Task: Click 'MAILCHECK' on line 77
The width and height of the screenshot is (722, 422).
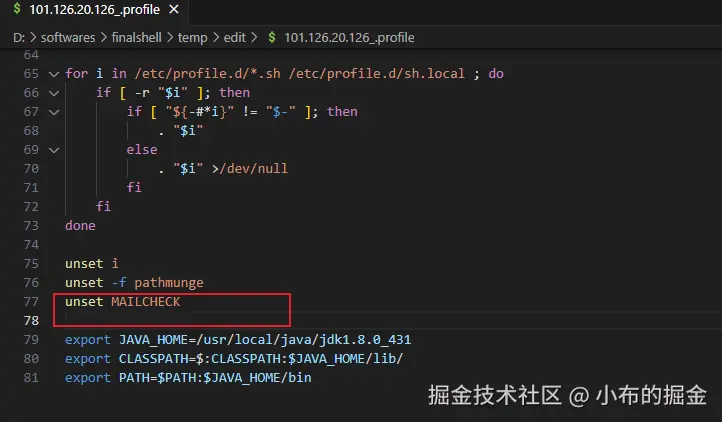Action: (x=146, y=302)
